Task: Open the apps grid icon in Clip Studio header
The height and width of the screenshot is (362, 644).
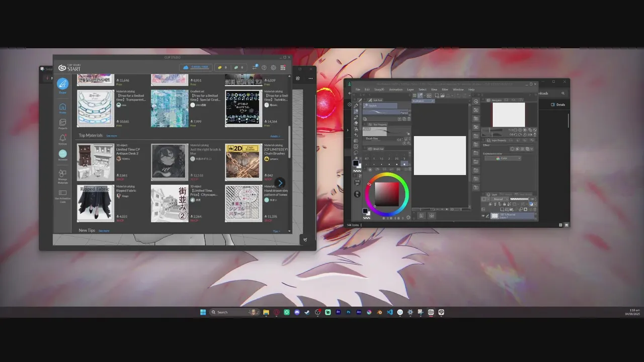Action: (x=283, y=67)
